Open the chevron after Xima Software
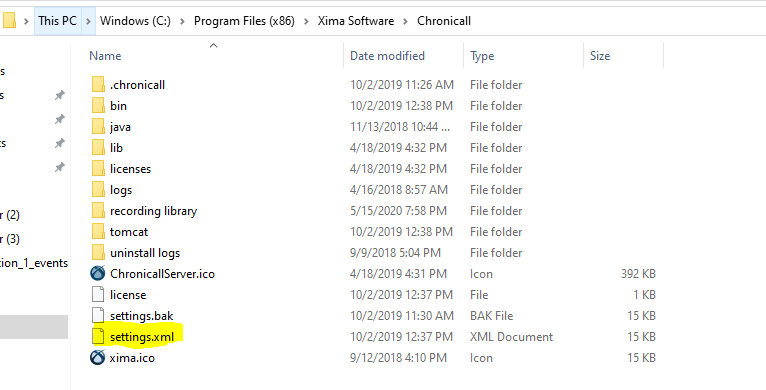This screenshot has width=766, height=390. tap(405, 21)
